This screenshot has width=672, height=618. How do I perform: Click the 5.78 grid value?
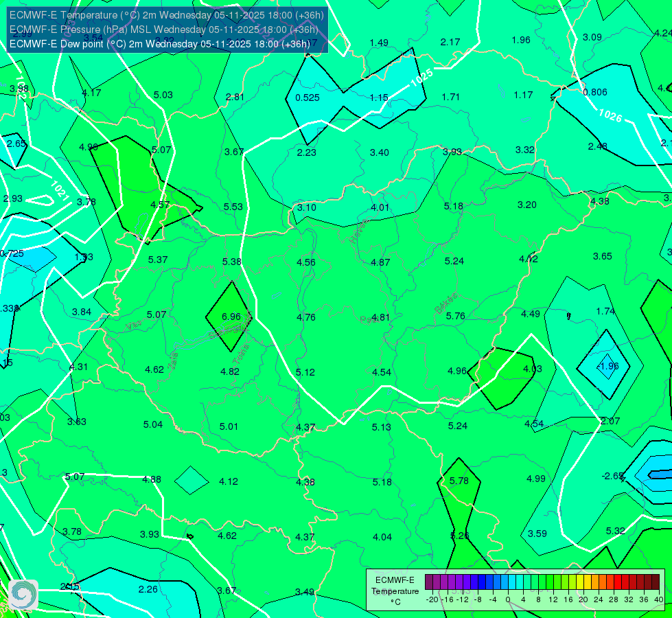coord(459,481)
